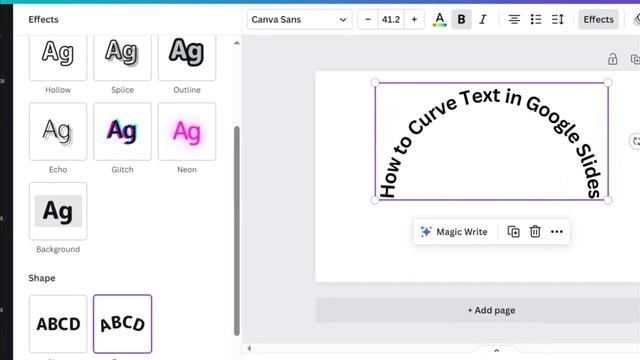Click the Effects toolbar button
Image resolution: width=640 pixels, height=360 pixels.
click(598, 20)
